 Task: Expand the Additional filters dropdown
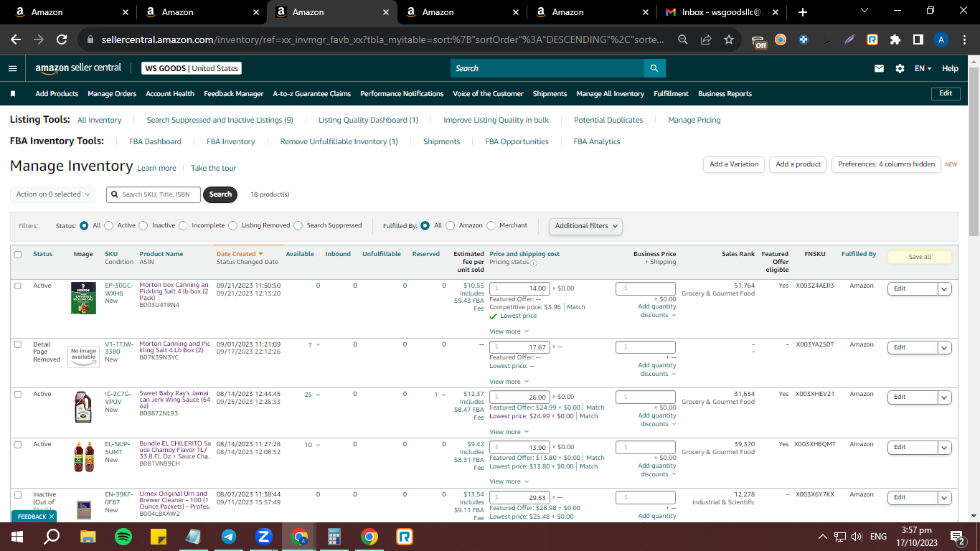[x=585, y=226]
